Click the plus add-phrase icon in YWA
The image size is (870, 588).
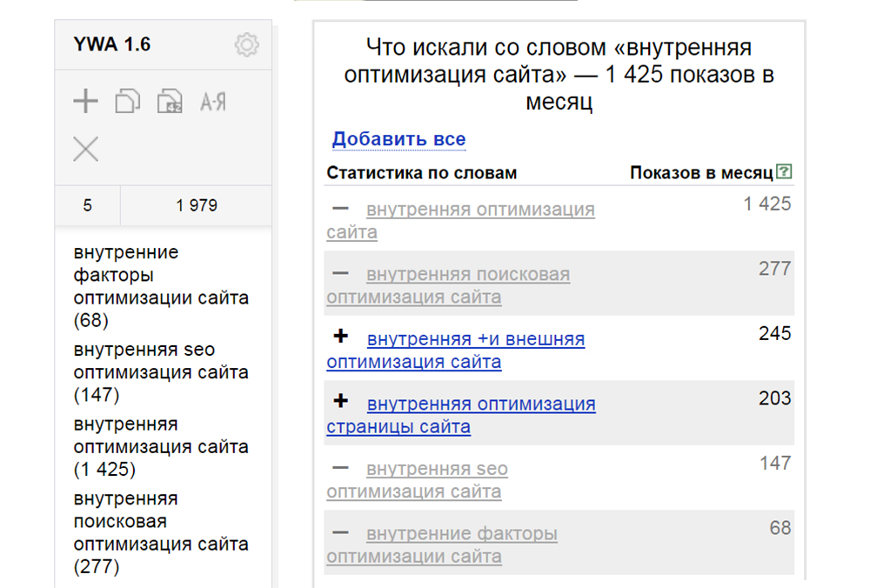85,102
